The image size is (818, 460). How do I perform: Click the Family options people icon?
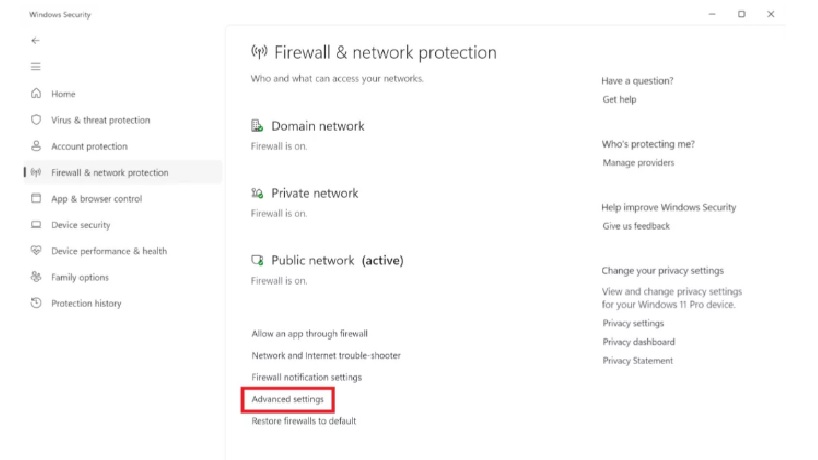36,276
